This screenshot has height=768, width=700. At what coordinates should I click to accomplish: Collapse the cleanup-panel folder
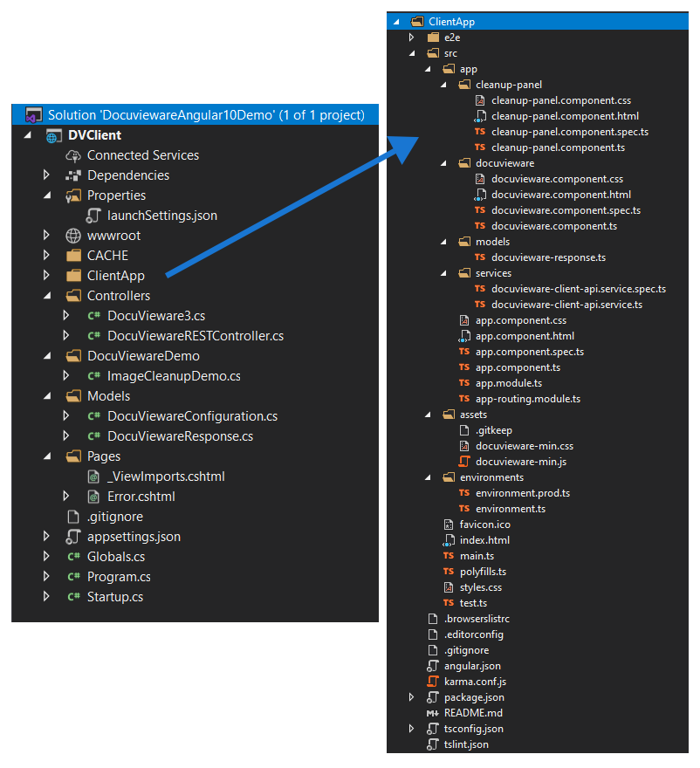[x=443, y=85]
